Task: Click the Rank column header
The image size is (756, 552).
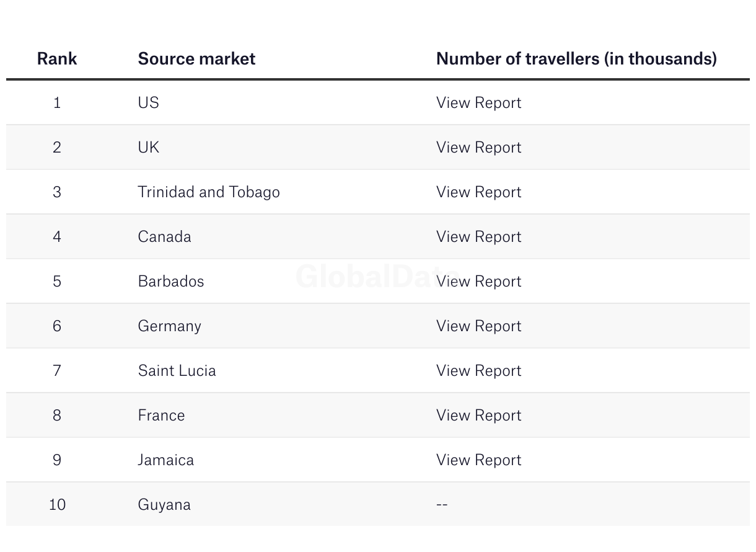Action: tap(57, 59)
